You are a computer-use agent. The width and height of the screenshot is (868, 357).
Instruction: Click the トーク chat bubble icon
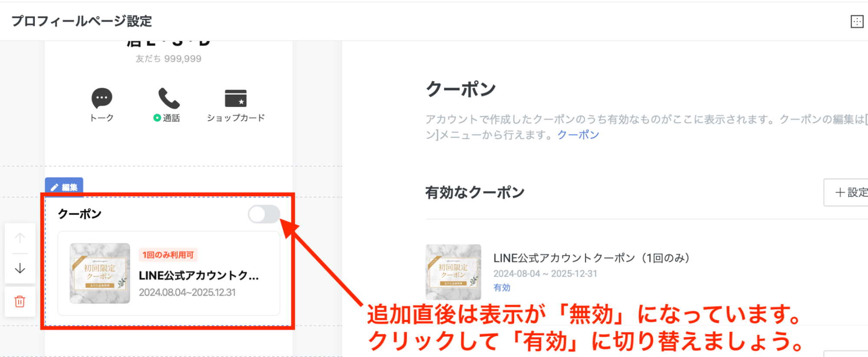click(x=102, y=99)
